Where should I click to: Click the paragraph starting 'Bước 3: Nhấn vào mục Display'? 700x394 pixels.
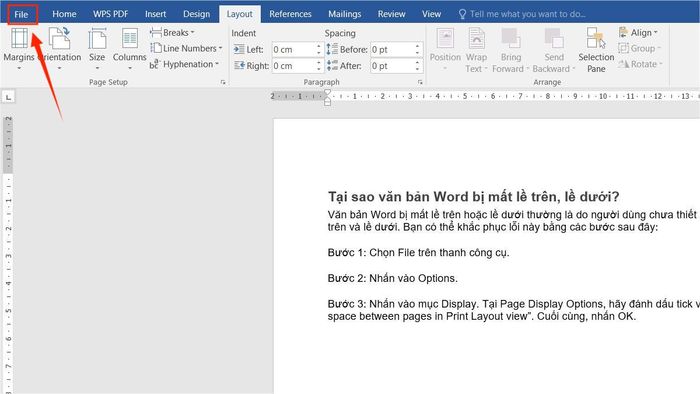click(513, 310)
